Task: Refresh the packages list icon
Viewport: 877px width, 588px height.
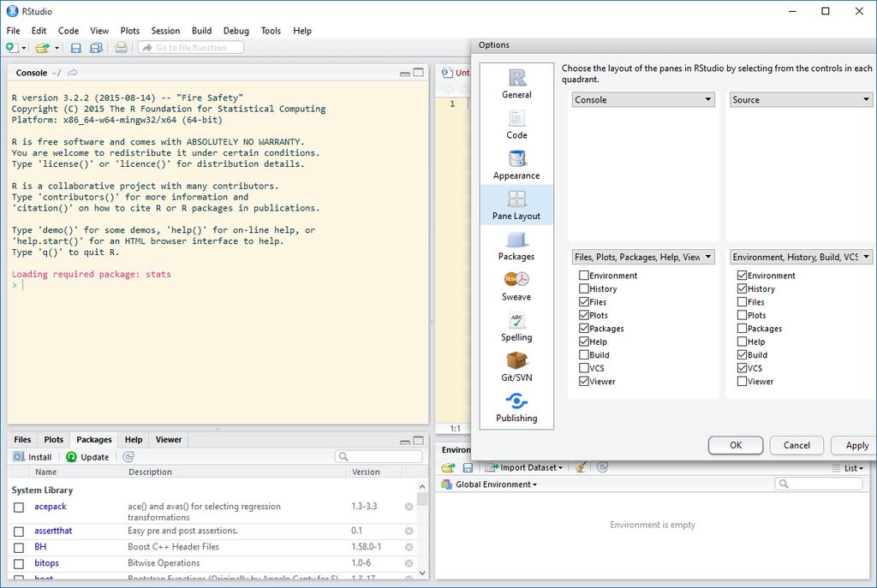Action: [x=128, y=457]
